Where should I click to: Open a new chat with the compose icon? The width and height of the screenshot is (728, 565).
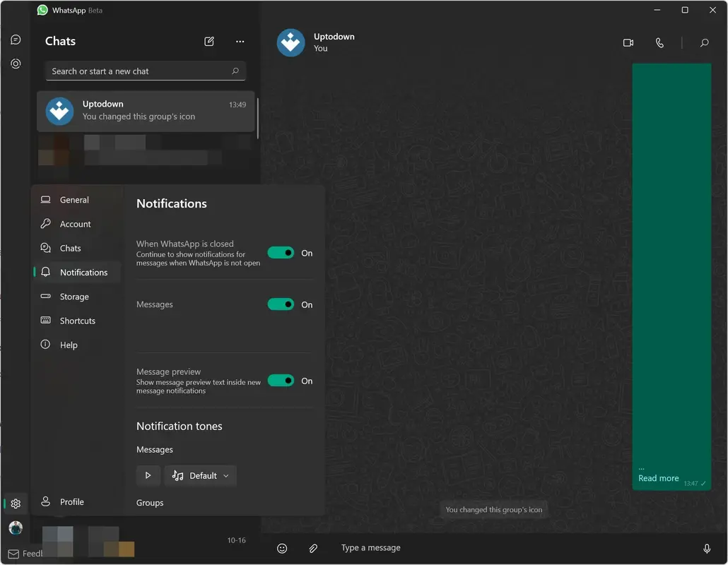(x=209, y=42)
